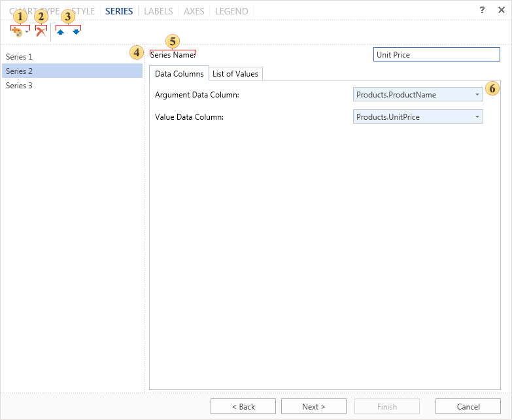Click the Cancel button
The image size is (512, 420).
pyautogui.click(x=468, y=406)
